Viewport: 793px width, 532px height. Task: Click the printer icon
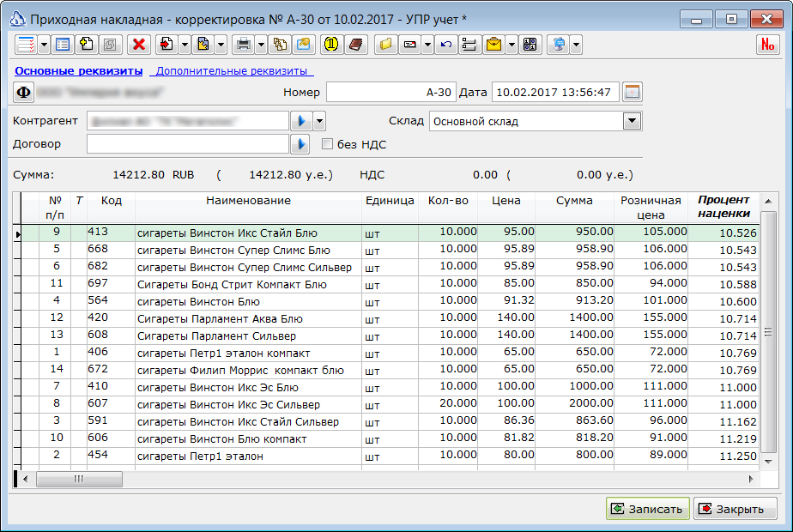(x=243, y=45)
